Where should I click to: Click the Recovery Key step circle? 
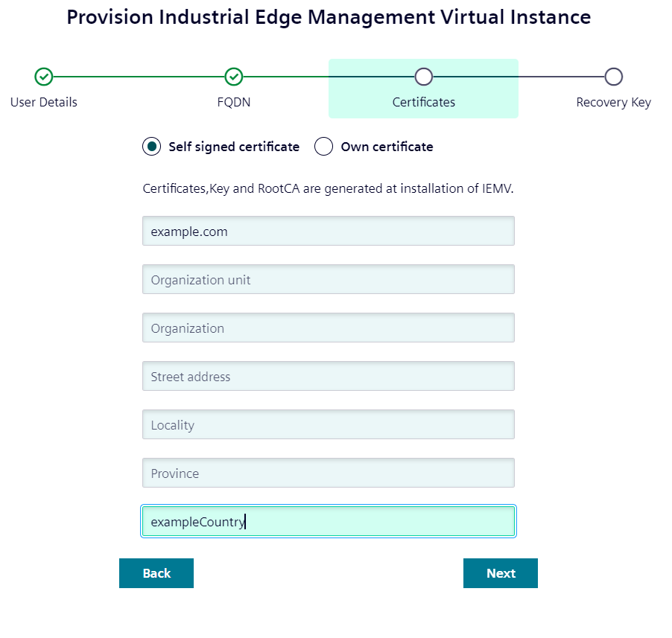pyautogui.click(x=613, y=77)
